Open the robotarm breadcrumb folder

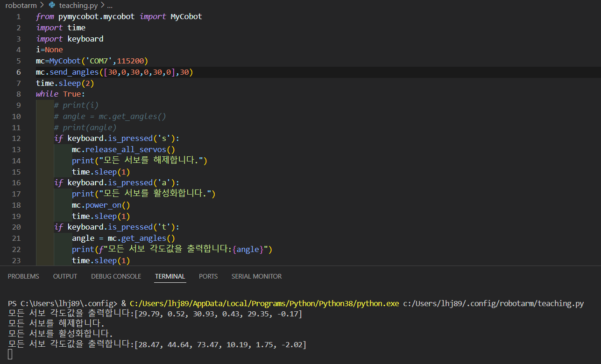[21, 6]
